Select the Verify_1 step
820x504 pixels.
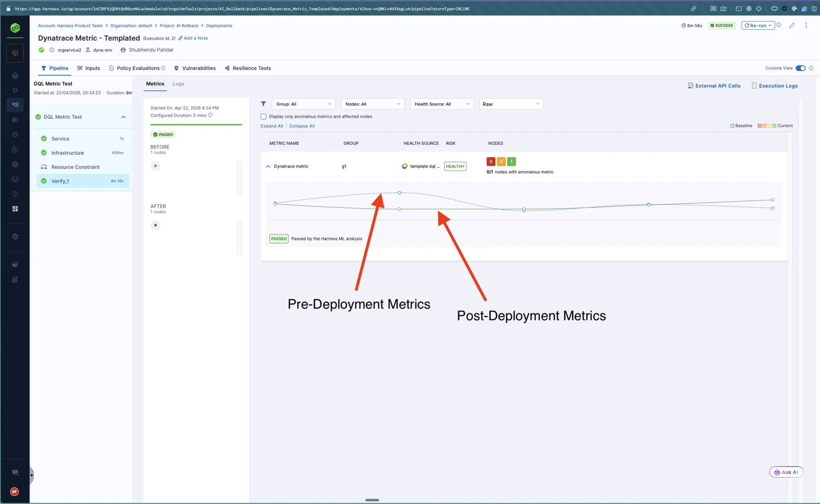(x=83, y=181)
